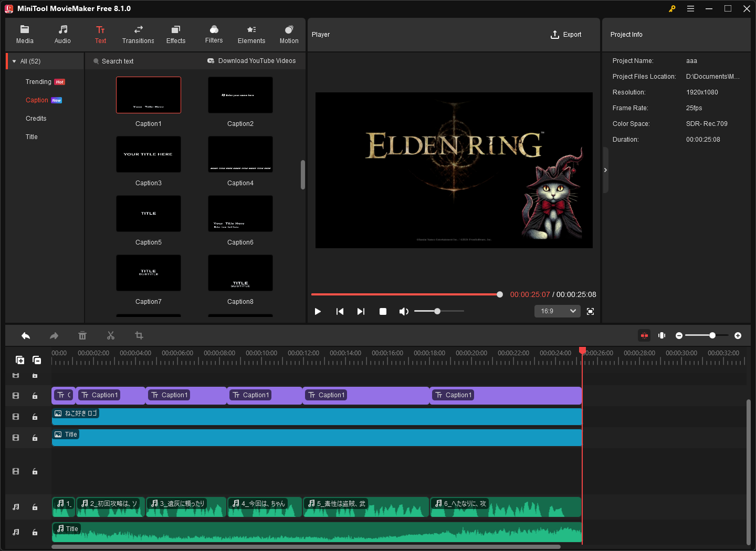Collapse the All (52) category
The width and height of the screenshot is (756, 551).
pyautogui.click(x=14, y=61)
